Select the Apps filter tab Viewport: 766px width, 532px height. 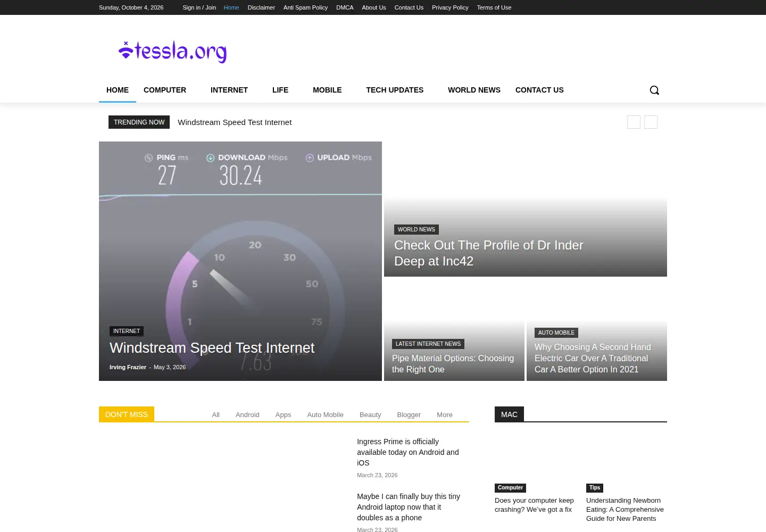[283, 415]
